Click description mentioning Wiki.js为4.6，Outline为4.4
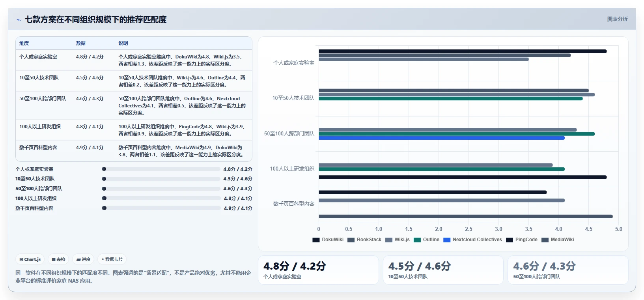This screenshot has height=300, width=644. point(182,81)
